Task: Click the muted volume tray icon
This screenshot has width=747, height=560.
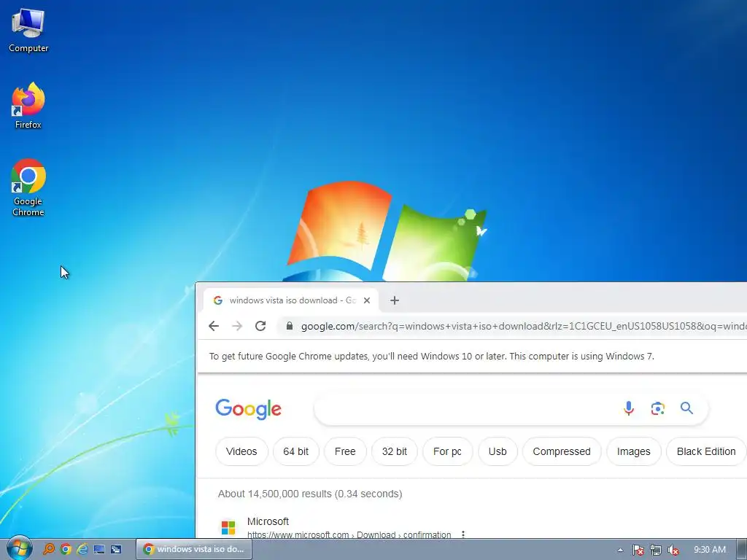Action: point(673,550)
